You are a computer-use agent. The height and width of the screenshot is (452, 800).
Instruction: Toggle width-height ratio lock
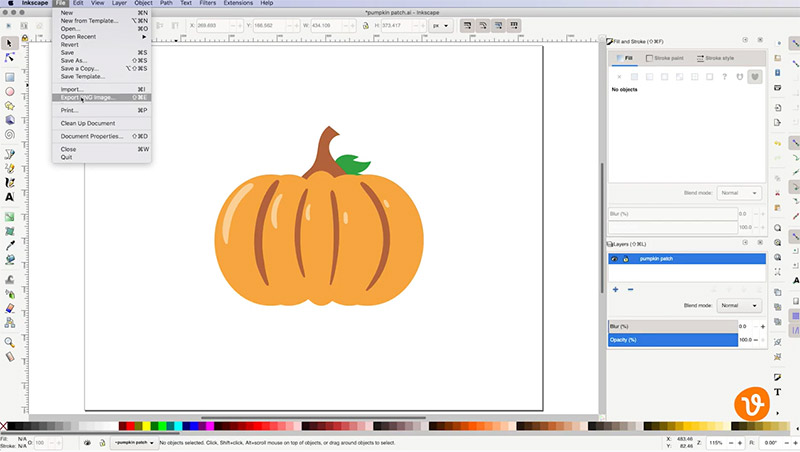click(365, 26)
